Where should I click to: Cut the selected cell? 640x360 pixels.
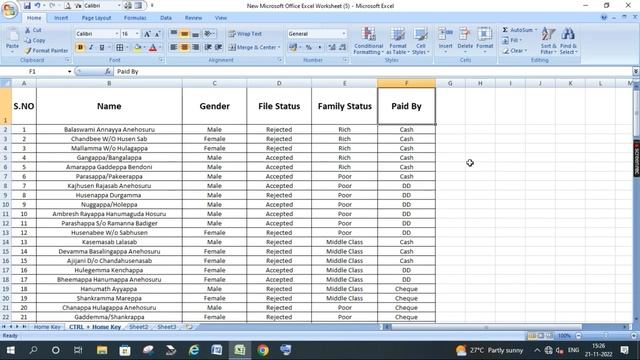(33, 30)
